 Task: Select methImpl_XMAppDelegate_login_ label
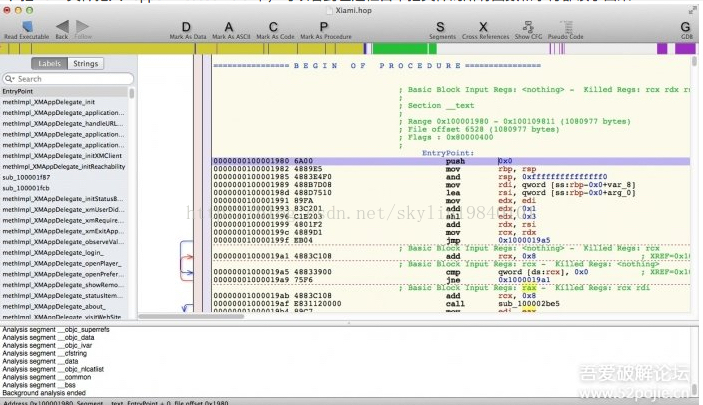[64, 253]
